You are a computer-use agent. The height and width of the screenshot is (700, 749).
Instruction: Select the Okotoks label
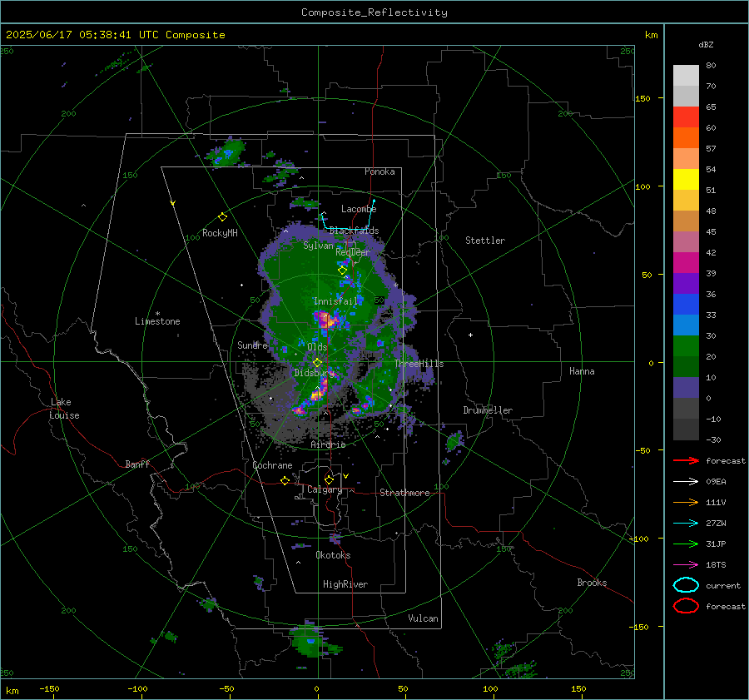[333, 555]
